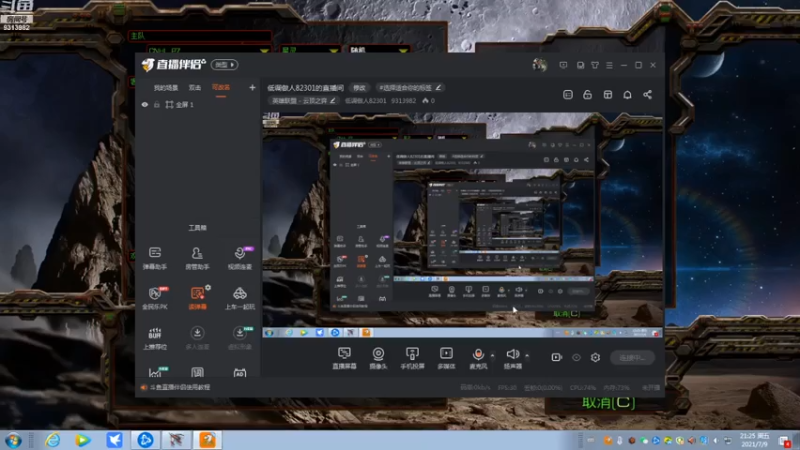
Task: Click the skin shirt icon in title bar
Action: pyautogui.click(x=595, y=65)
